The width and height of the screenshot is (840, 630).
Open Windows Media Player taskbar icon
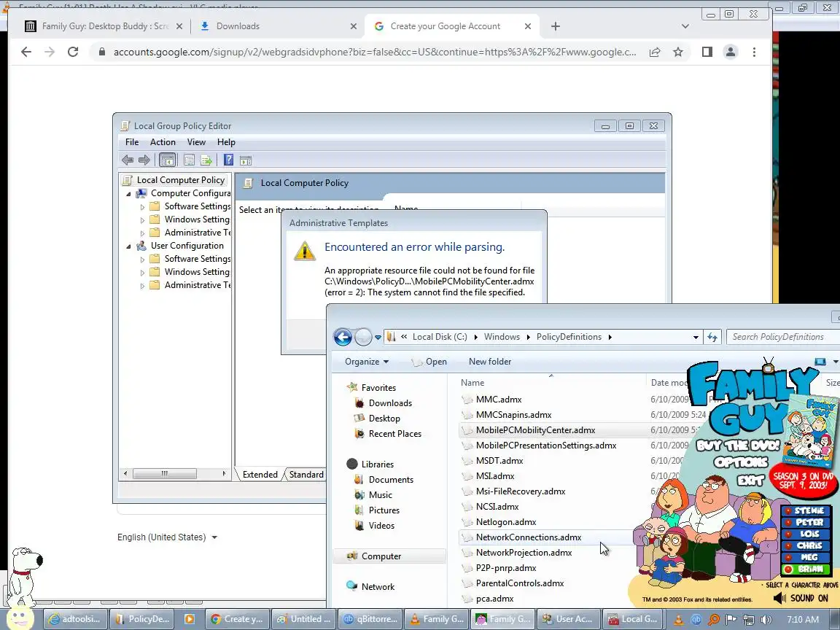(189, 619)
